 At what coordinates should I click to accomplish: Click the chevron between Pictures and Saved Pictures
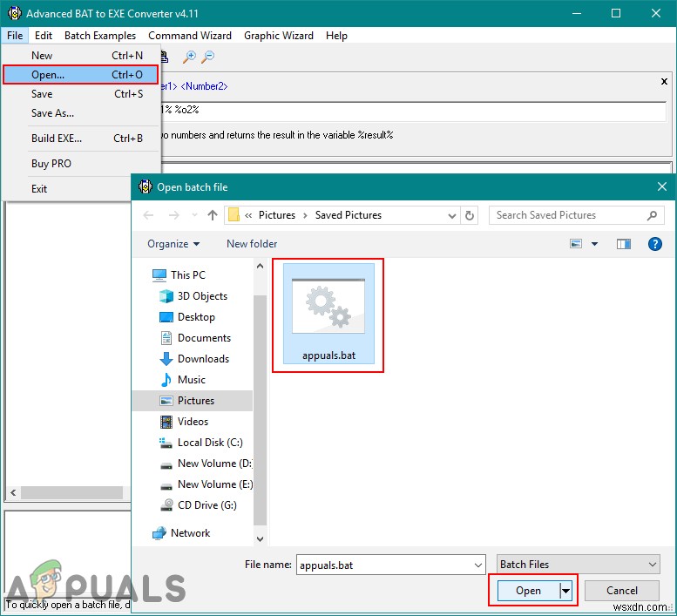[305, 215]
